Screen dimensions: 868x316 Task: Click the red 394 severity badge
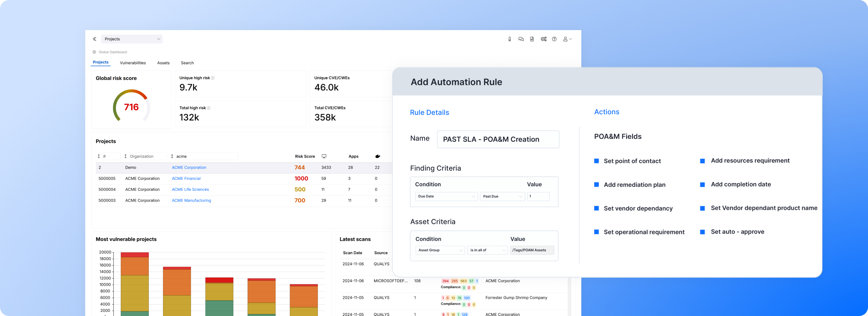point(445,281)
